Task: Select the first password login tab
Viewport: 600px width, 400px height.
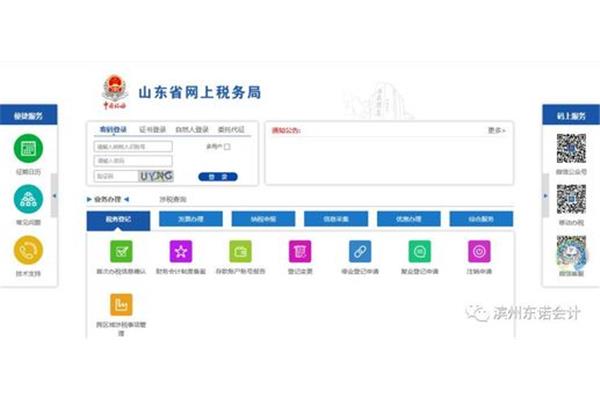Action: tap(113, 129)
